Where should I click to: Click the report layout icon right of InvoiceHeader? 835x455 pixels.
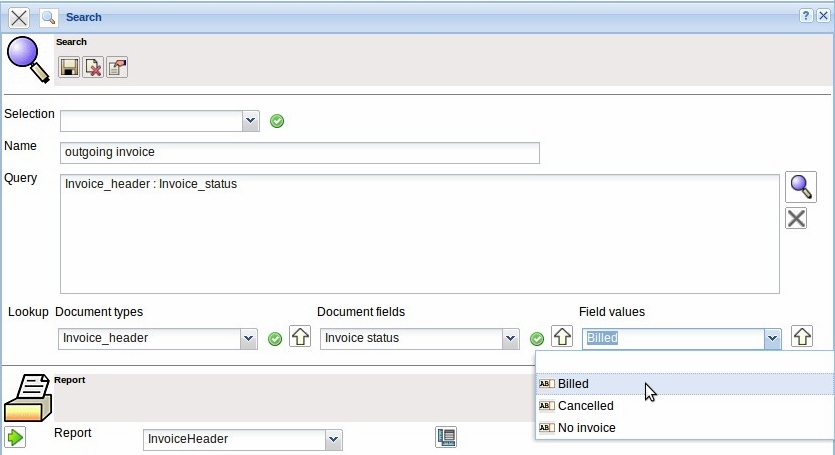pos(446,437)
